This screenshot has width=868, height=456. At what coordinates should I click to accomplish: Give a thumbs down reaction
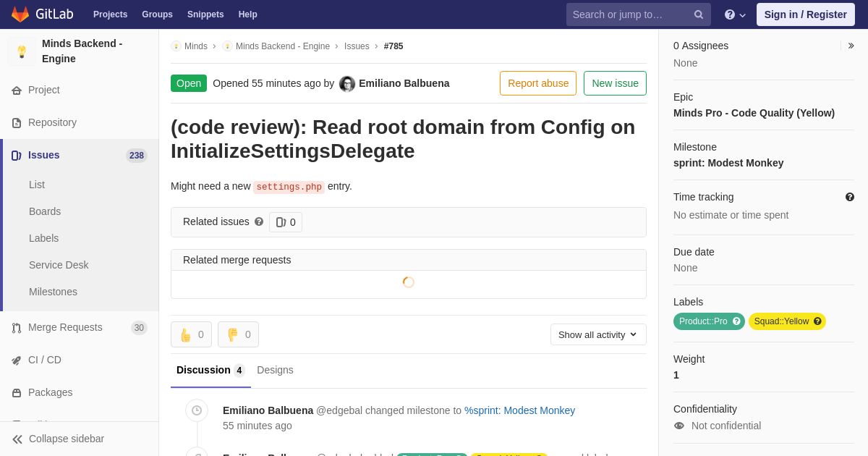(x=238, y=334)
